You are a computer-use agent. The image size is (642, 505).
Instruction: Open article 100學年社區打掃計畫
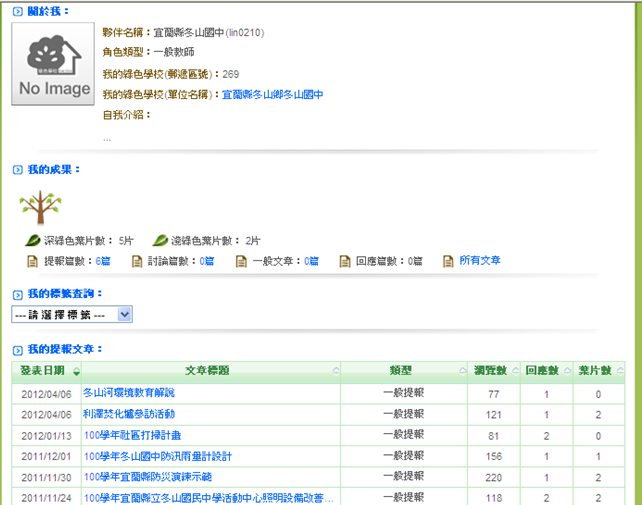(132, 435)
